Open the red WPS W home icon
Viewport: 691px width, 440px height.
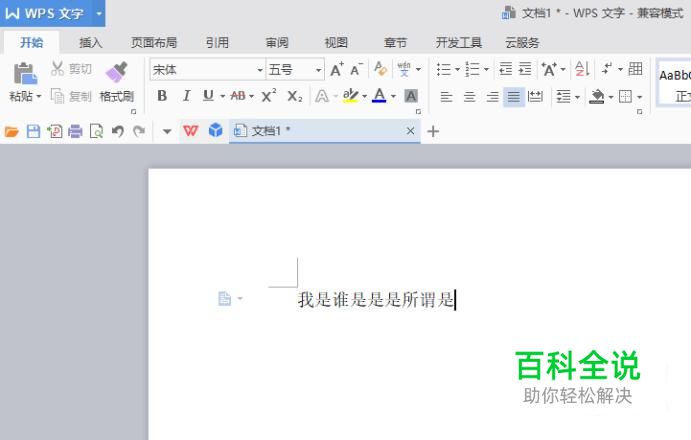[191, 131]
